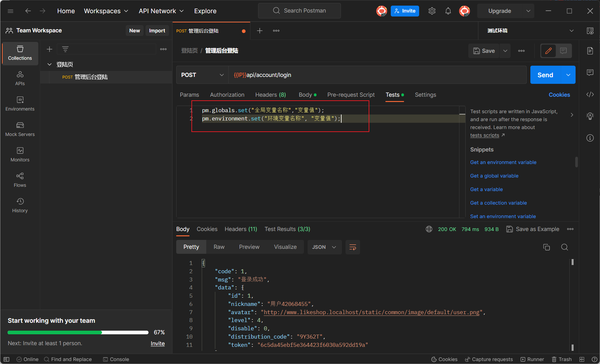
Task: Toggle line wrap in response viewer
Action: click(x=352, y=247)
